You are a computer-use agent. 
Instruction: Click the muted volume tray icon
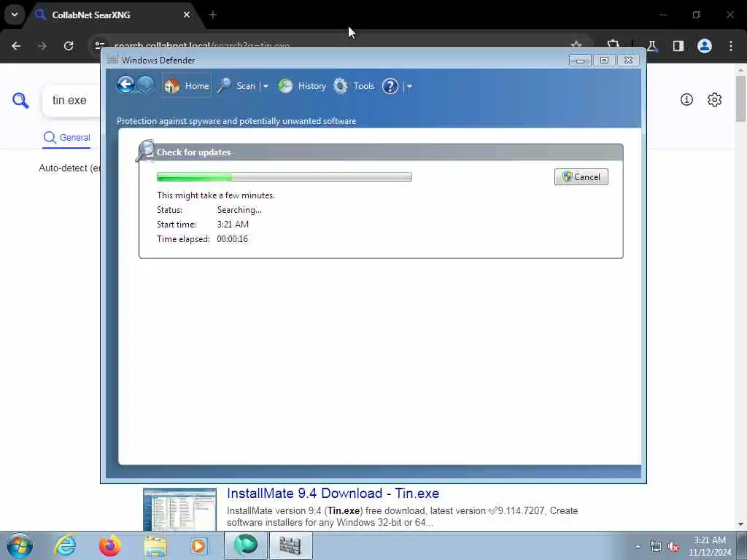pos(673,547)
